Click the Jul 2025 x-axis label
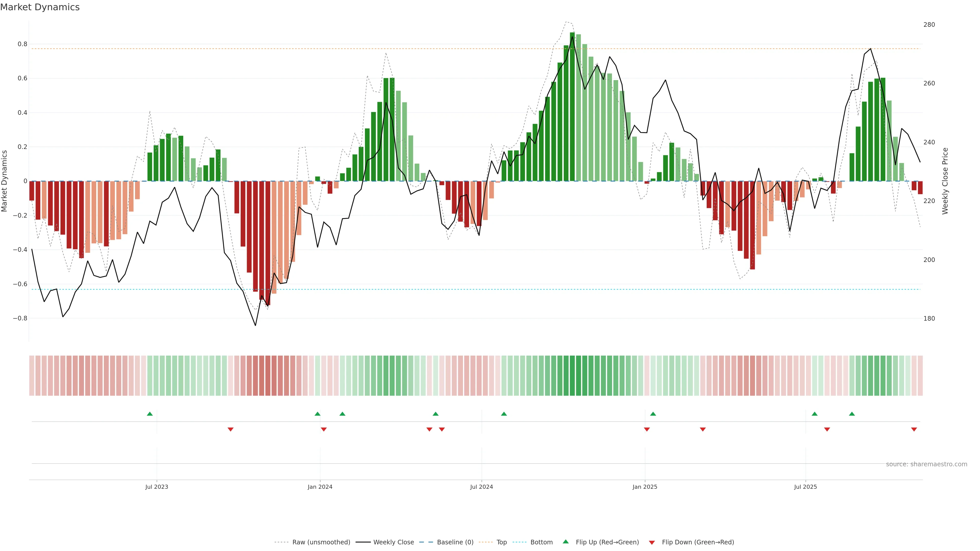 click(x=805, y=487)
